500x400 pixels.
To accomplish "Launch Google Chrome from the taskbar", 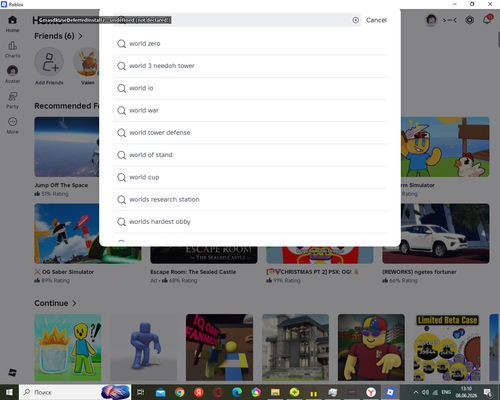I will [180, 392].
